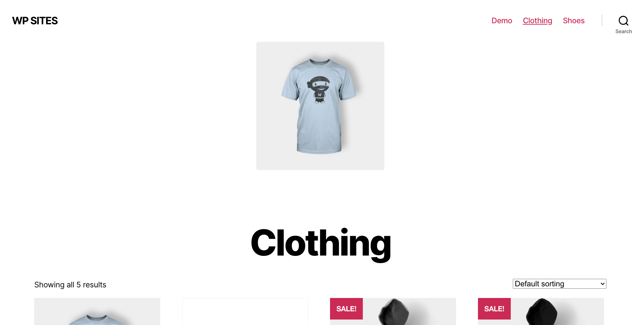
Task: Click the SALE badge on third product
Action: (x=346, y=309)
